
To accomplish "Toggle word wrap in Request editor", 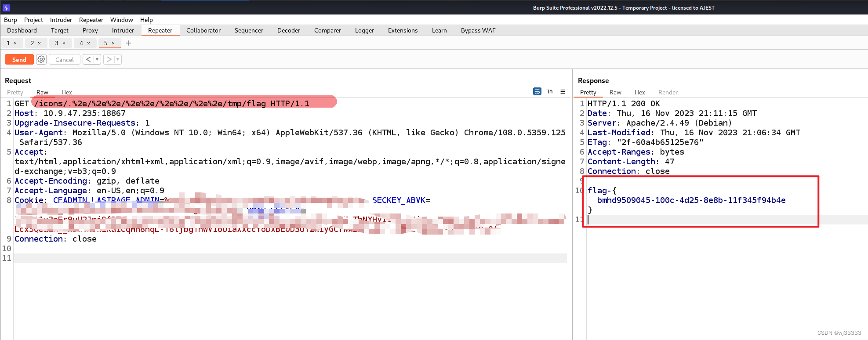I will (537, 91).
